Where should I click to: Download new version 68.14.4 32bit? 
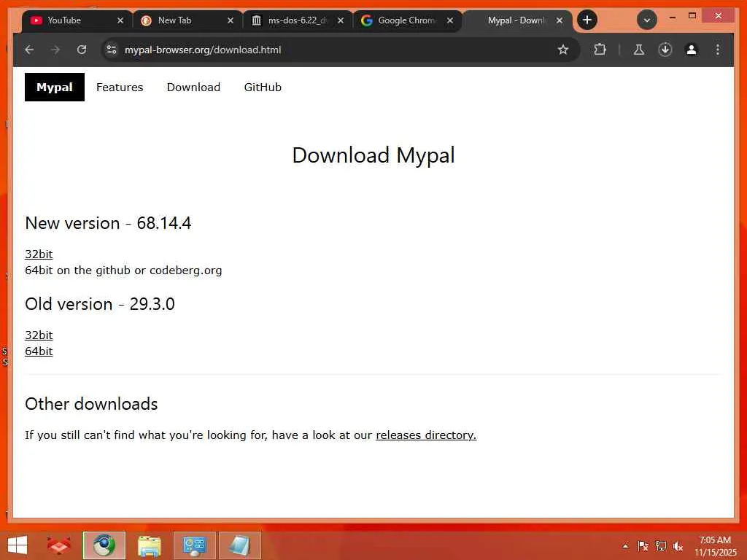(39, 254)
